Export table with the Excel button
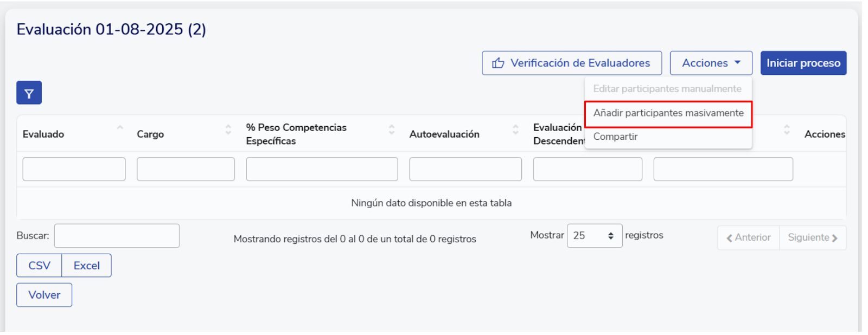The height and width of the screenshot is (335, 868). pos(87,266)
